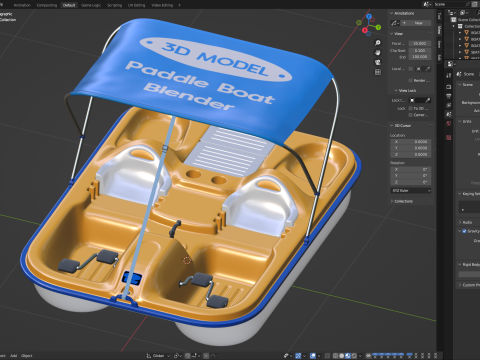Select wireframe viewport shading mode
The image size is (480, 360).
coord(336,356)
